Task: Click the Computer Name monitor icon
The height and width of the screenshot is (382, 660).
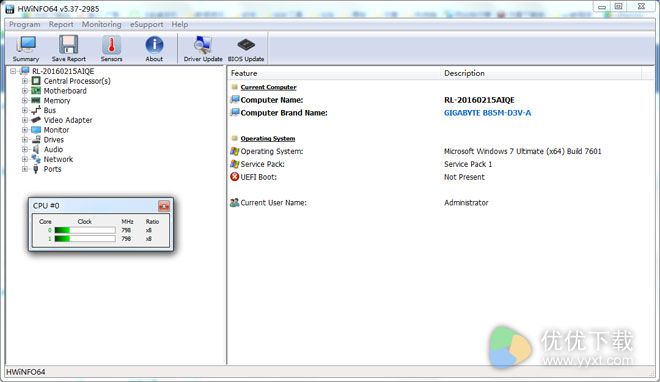Action: (x=234, y=100)
